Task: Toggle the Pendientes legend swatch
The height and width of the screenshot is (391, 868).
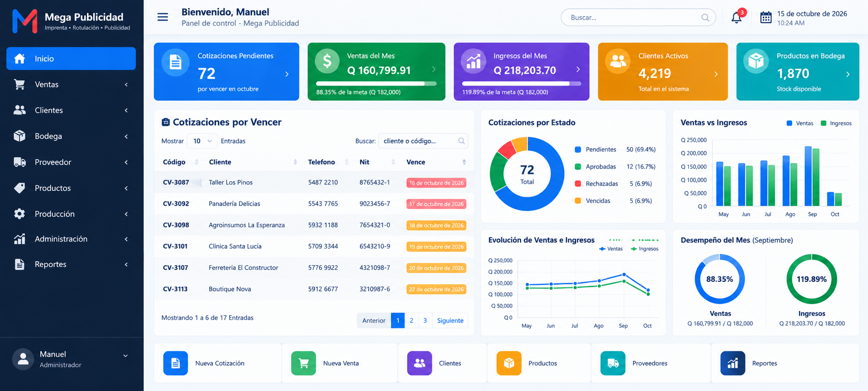Action: (578, 150)
